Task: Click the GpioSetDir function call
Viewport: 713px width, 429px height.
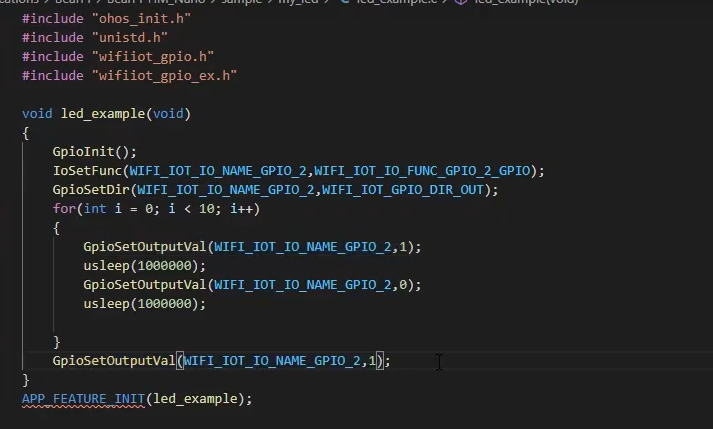Action: (x=91, y=190)
